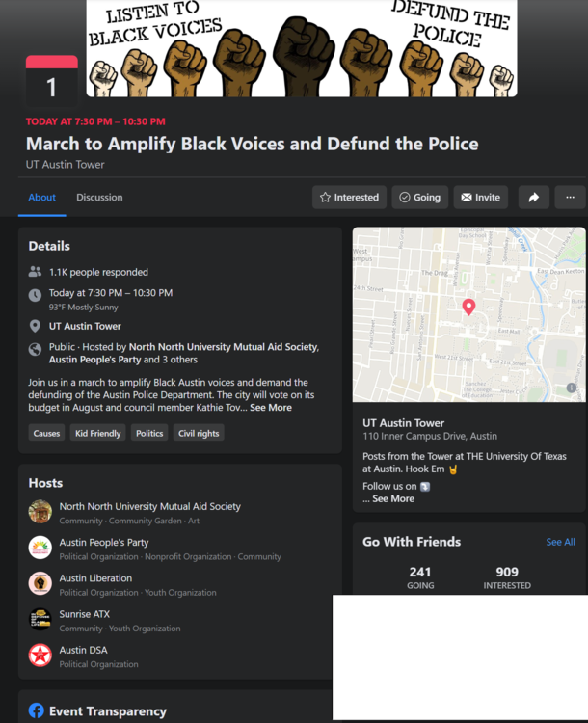This screenshot has height=723, width=588.
Task: Click Sunrise ATX host avatar
Action: pos(40,620)
